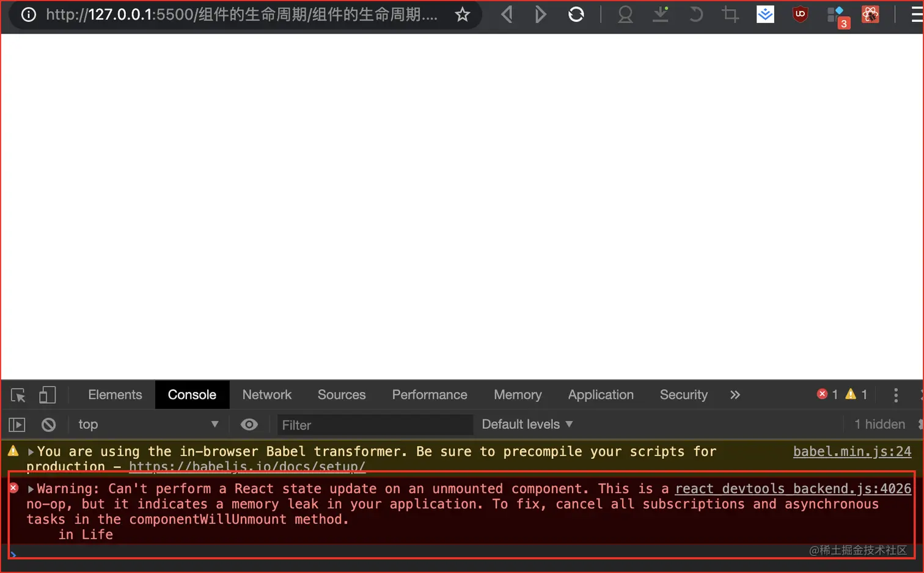Click the error count indicator

click(x=827, y=395)
